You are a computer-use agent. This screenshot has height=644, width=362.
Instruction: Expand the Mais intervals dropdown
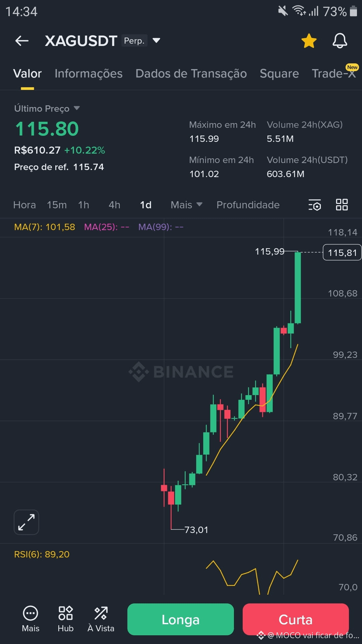tap(186, 205)
